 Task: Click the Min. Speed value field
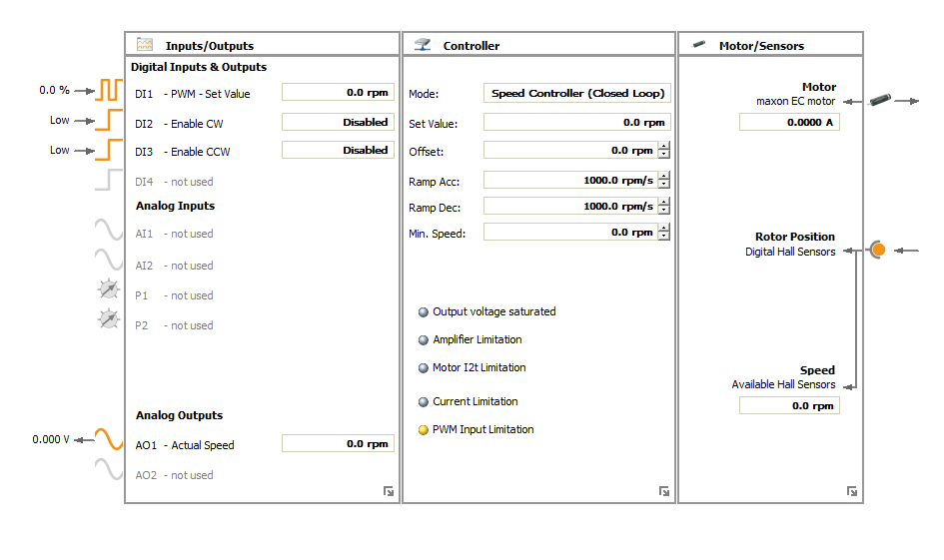(569, 232)
